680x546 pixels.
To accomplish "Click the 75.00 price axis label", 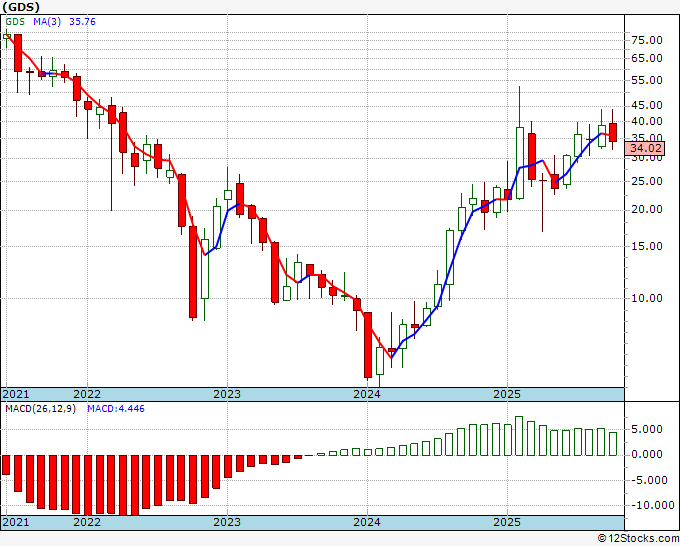I will 647,40.
